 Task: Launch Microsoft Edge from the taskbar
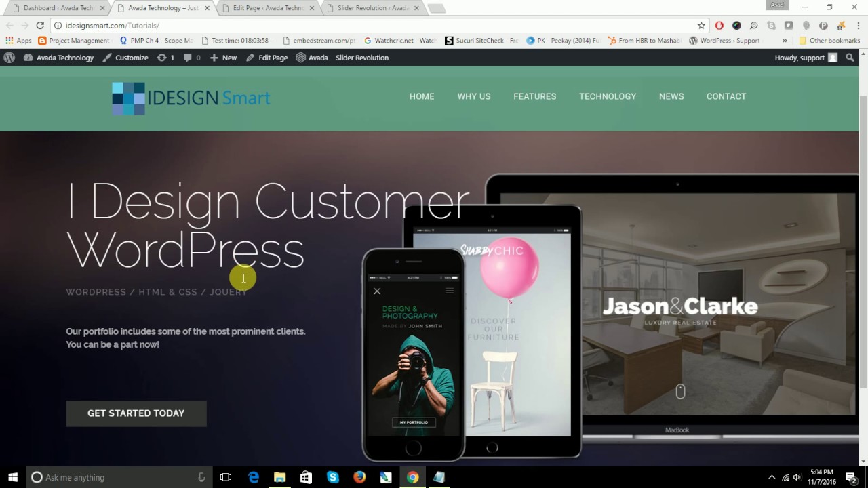point(253,477)
